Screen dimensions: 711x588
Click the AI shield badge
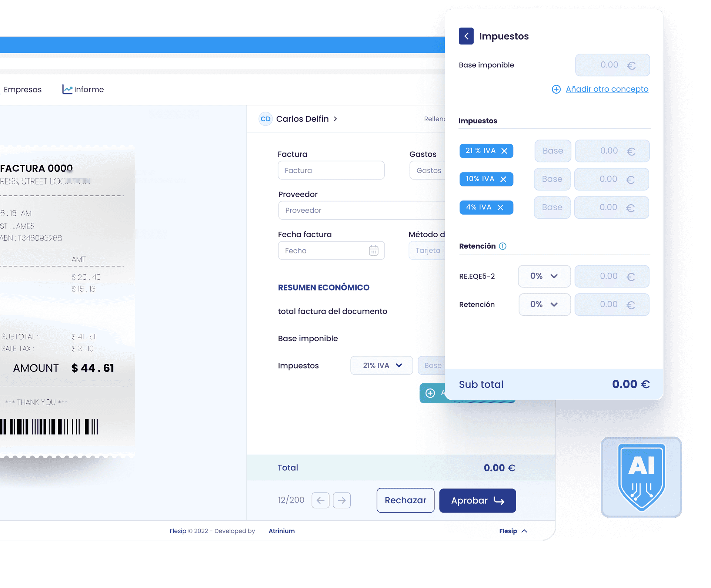[x=641, y=477]
